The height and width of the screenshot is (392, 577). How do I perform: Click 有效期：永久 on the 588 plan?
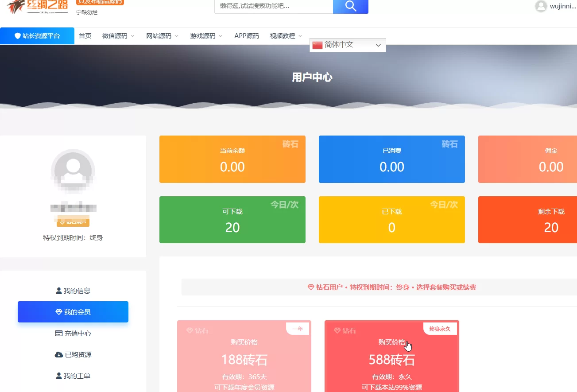pyautogui.click(x=392, y=377)
